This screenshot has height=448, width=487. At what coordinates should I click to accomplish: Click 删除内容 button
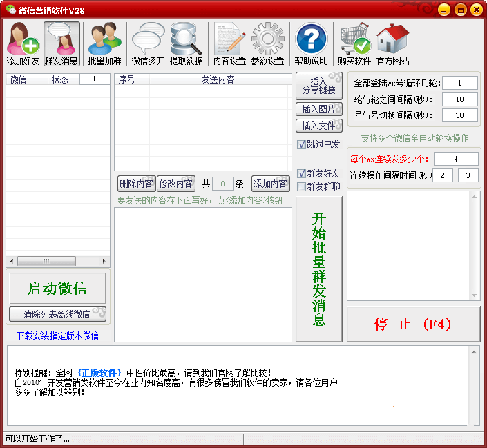coord(136,184)
